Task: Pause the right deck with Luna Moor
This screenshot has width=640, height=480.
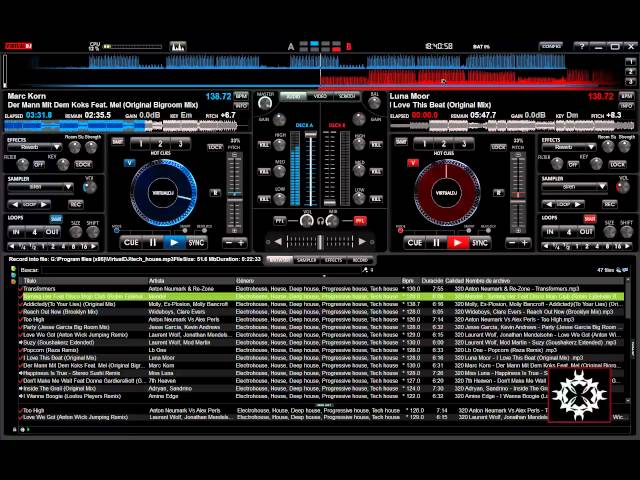Action: (x=436, y=243)
